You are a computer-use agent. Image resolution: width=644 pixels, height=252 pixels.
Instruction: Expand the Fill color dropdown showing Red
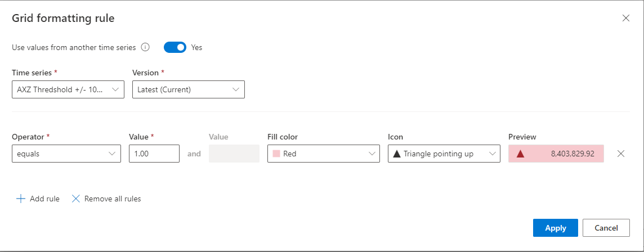[323, 154]
